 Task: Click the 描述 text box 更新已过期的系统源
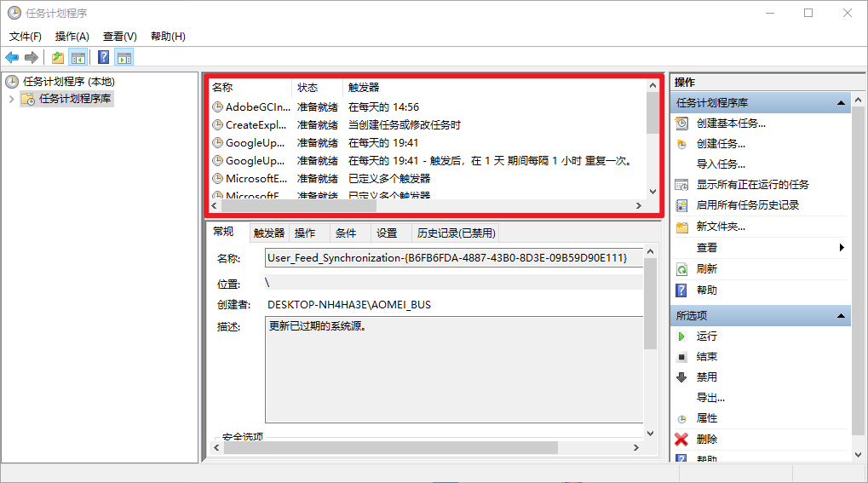[x=454, y=370]
